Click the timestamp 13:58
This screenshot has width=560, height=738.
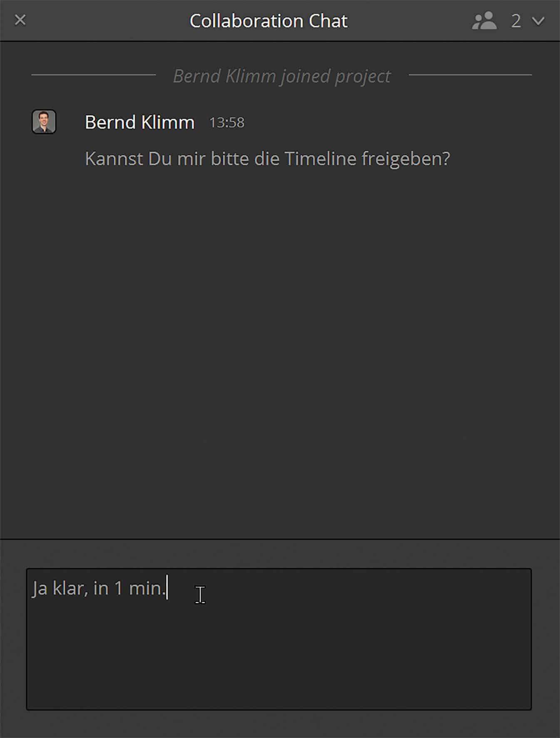point(226,123)
